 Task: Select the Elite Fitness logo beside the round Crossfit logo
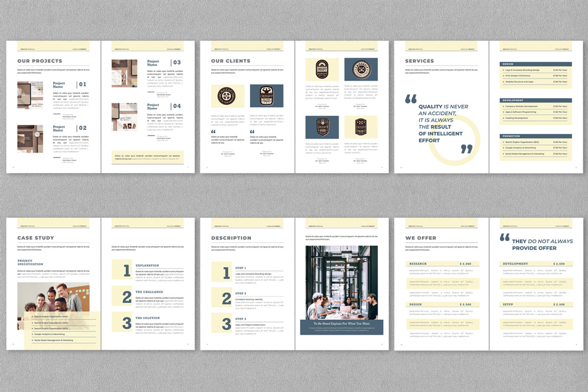pyautogui.click(x=267, y=96)
